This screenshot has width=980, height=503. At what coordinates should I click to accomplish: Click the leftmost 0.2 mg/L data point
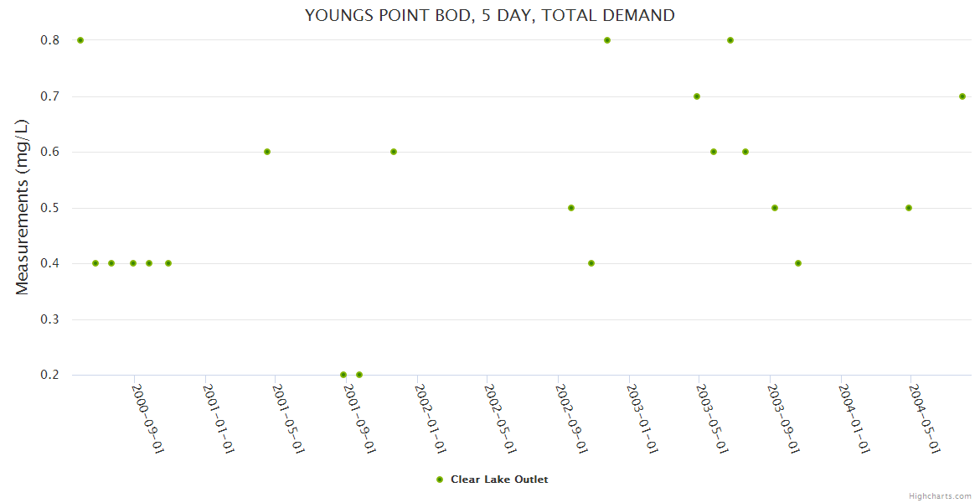343,375
